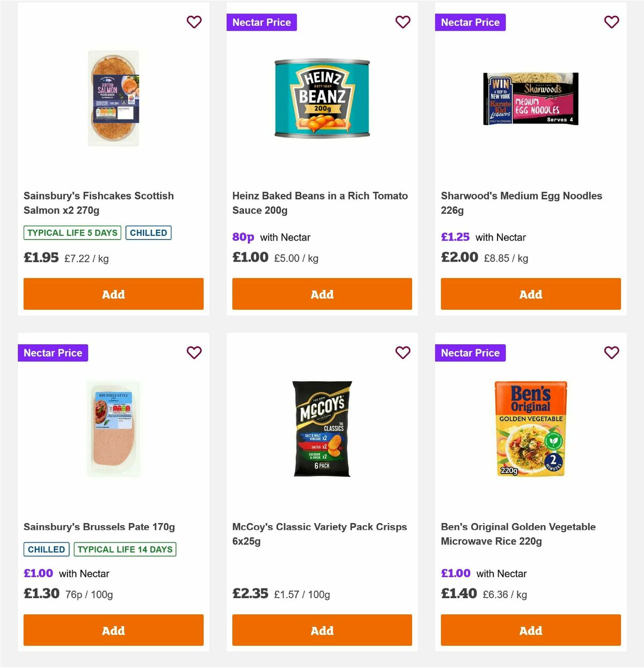Click the McCoy's crisps product photo
Viewport: 644px width, 668px height.
pyautogui.click(x=322, y=428)
